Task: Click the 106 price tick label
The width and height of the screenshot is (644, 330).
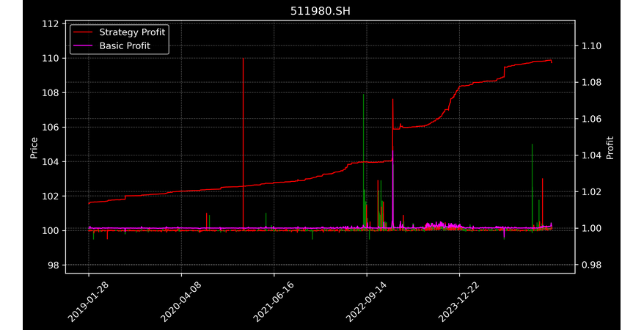Action: (x=50, y=128)
